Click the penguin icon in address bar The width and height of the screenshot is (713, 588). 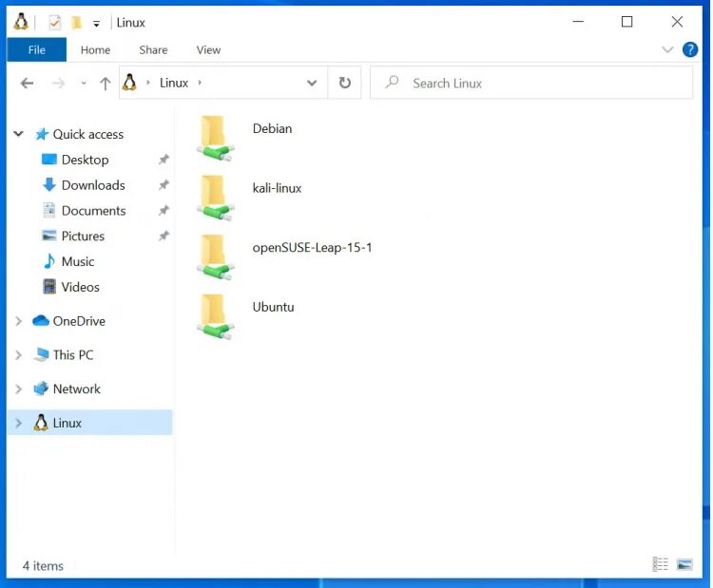[x=129, y=83]
